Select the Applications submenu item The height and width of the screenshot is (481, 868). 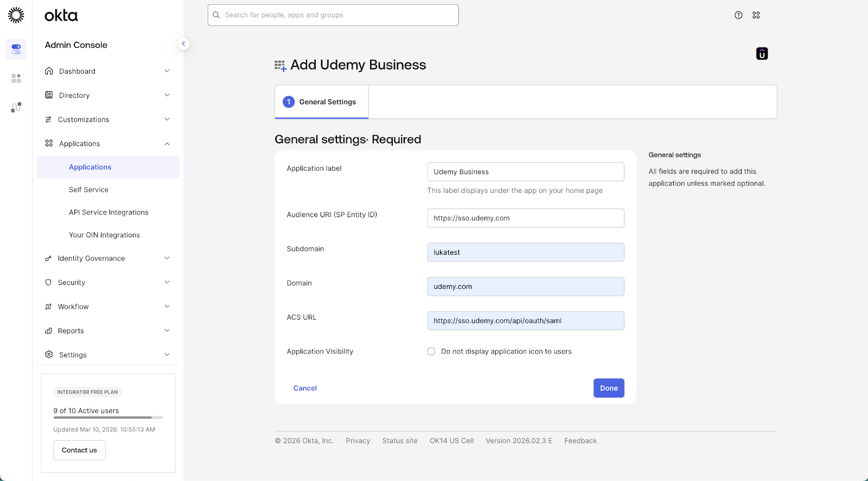pos(108,167)
